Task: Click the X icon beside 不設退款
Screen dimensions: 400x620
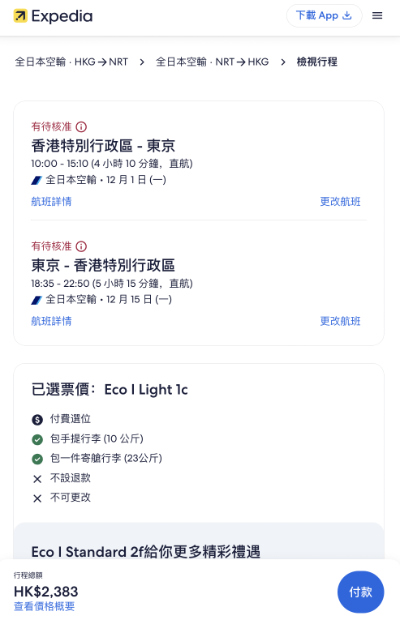Action: coord(37,479)
